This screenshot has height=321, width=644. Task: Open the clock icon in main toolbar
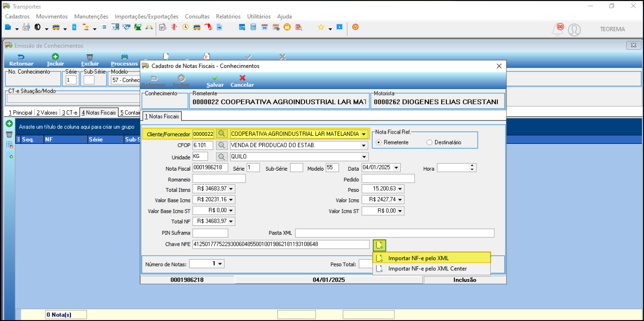(186, 27)
